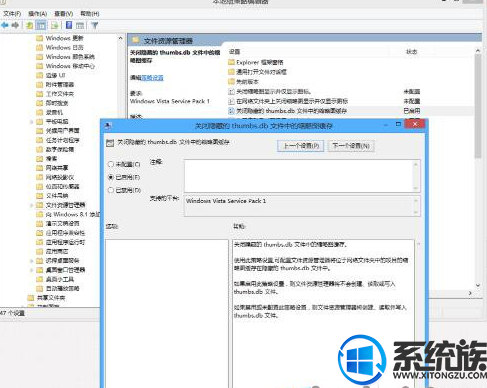The image size is (487, 388).
Task: Sort list by the 设置 column header
Action: tap(234, 52)
